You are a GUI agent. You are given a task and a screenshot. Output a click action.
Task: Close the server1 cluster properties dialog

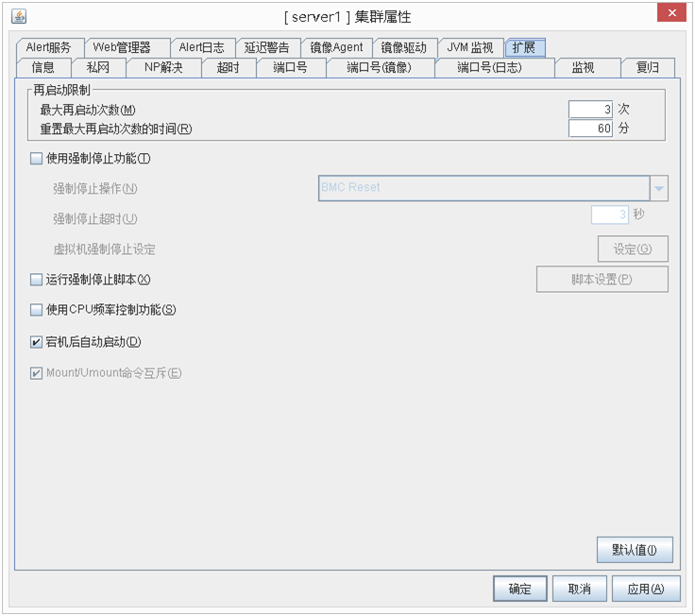coord(671,12)
